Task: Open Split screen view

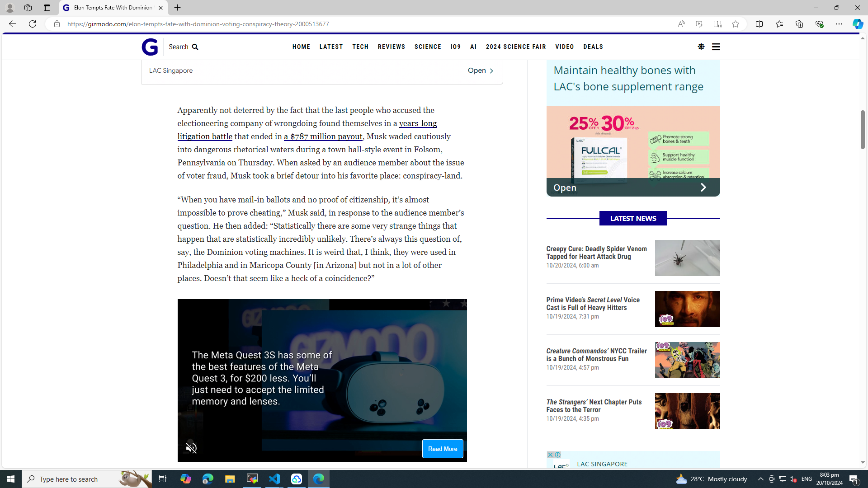Action: [759, 24]
